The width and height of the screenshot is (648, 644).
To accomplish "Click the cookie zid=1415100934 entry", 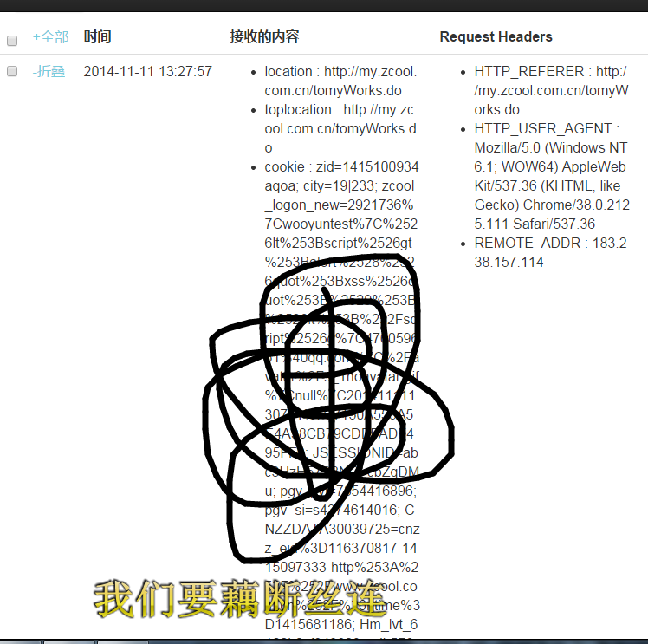I will pos(341,166).
